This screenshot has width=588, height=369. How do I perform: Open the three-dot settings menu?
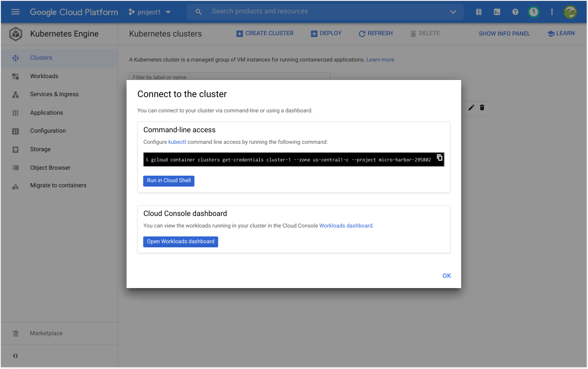click(x=552, y=12)
